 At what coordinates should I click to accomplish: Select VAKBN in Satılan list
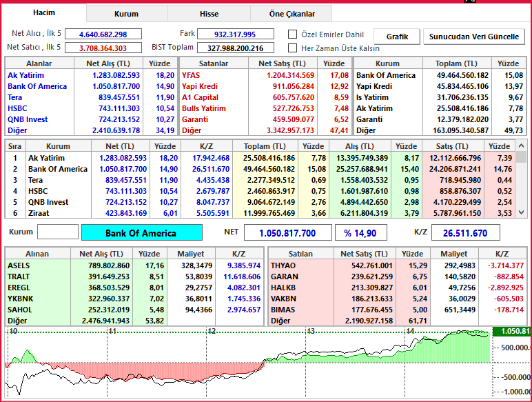click(283, 299)
